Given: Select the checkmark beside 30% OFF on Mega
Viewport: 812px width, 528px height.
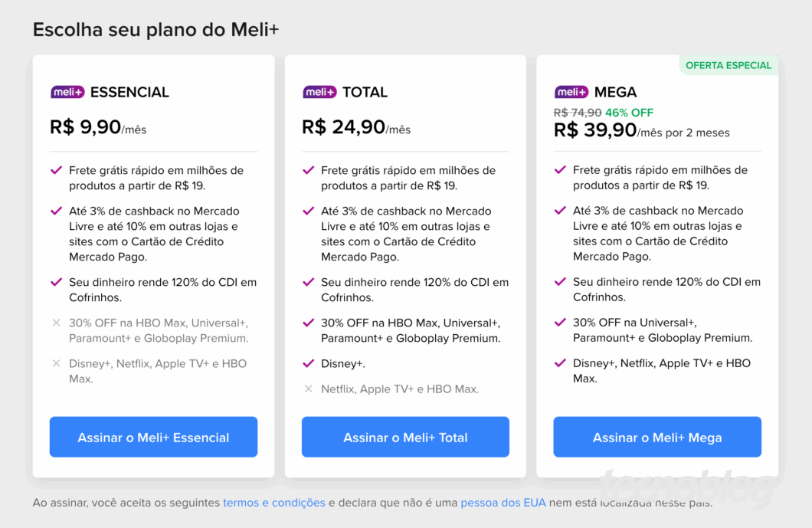Looking at the screenshot, I should [560, 323].
